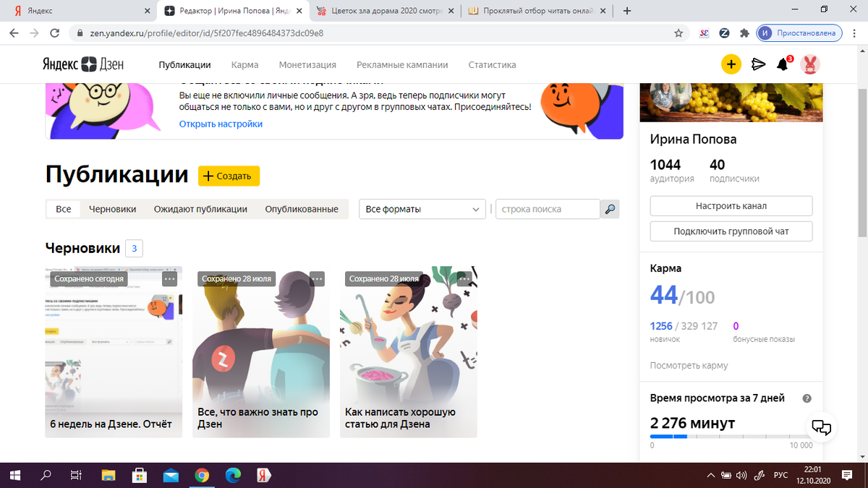Image resolution: width=868 pixels, height=488 pixels.
Task: Open the rabbit profile avatar menu
Action: tap(811, 64)
